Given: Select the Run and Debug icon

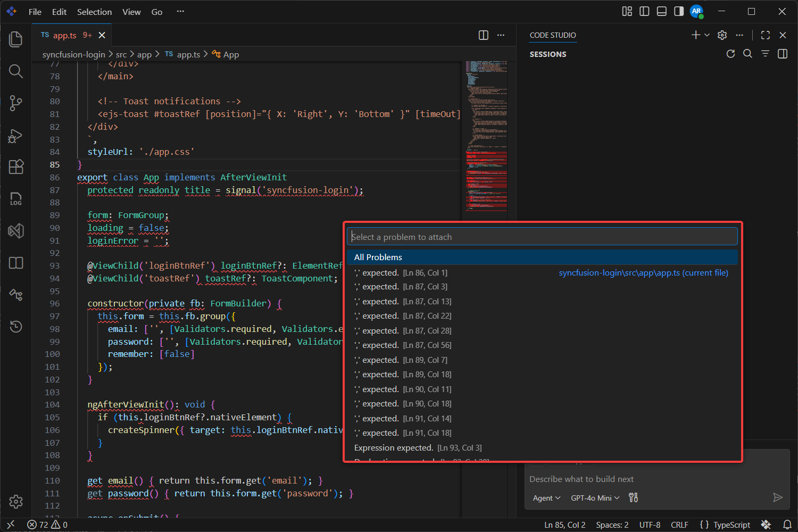Looking at the screenshot, I should [x=16, y=136].
